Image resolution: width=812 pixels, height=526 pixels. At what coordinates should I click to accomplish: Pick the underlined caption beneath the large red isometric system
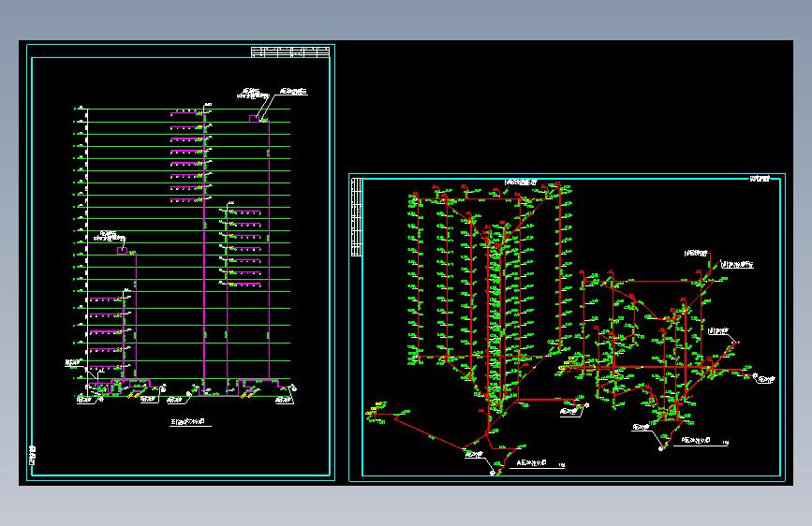537,463
